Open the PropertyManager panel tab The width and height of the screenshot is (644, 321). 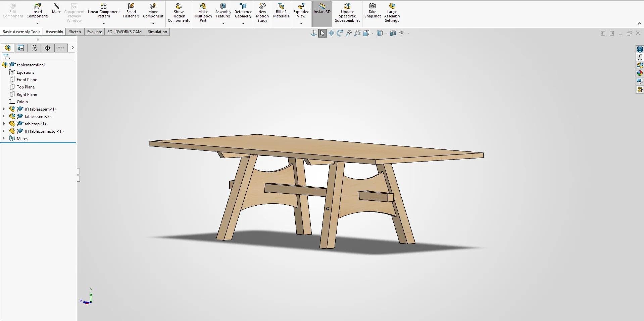point(21,48)
